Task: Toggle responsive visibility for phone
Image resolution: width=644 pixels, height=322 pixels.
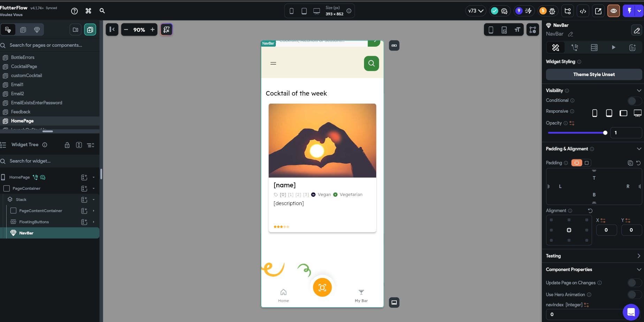Action: (x=595, y=113)
